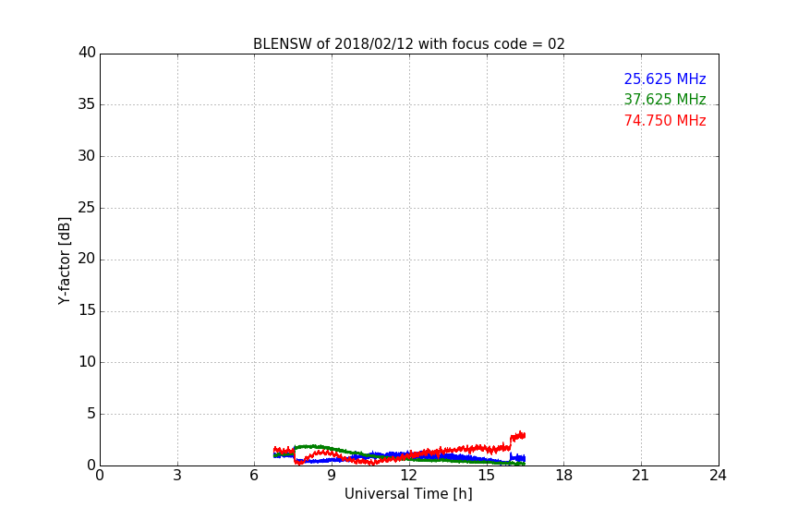798x532 pixels.
Task: Select the blue '25.625 MHz' legend label
Action: click(x=665, y=79)
